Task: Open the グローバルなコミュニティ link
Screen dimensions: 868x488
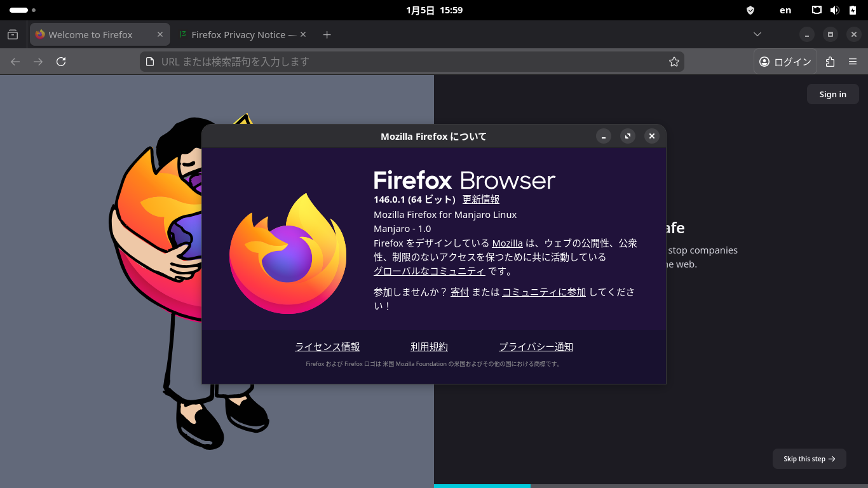Action: 430,271
